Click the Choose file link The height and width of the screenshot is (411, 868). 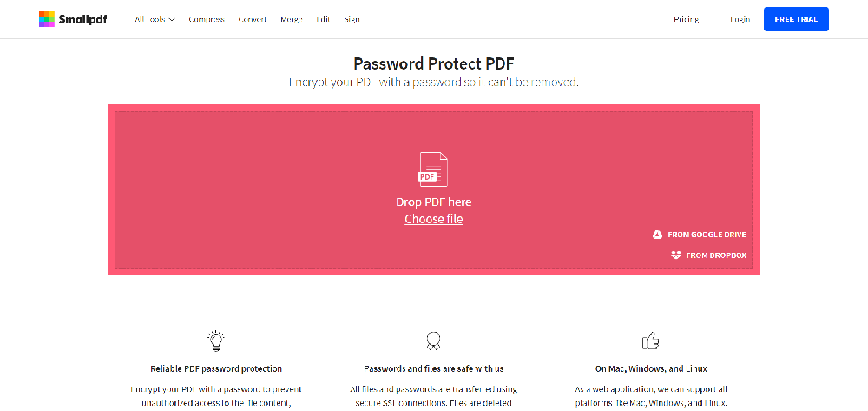coord(433,219)
